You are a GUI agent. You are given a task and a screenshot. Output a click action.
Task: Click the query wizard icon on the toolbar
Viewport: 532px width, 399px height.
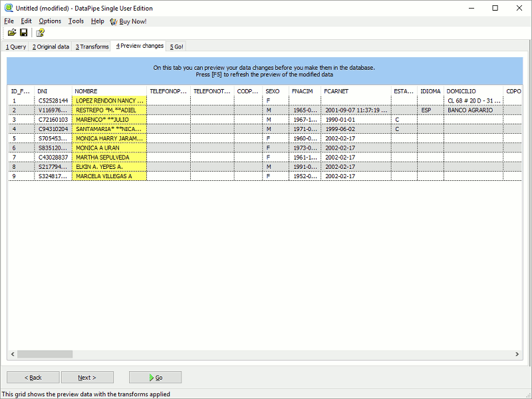click(x=39, y=33)
